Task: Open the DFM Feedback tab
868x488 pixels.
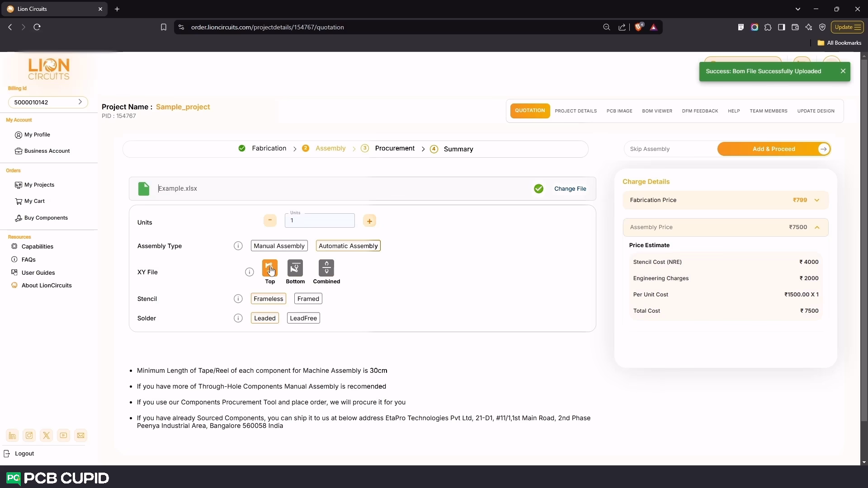Action: [699, 111]
